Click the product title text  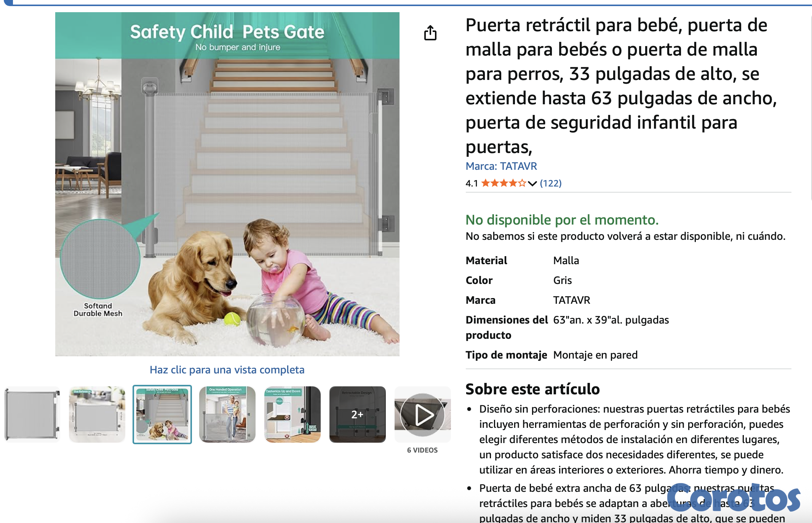(x=621, y=86)
